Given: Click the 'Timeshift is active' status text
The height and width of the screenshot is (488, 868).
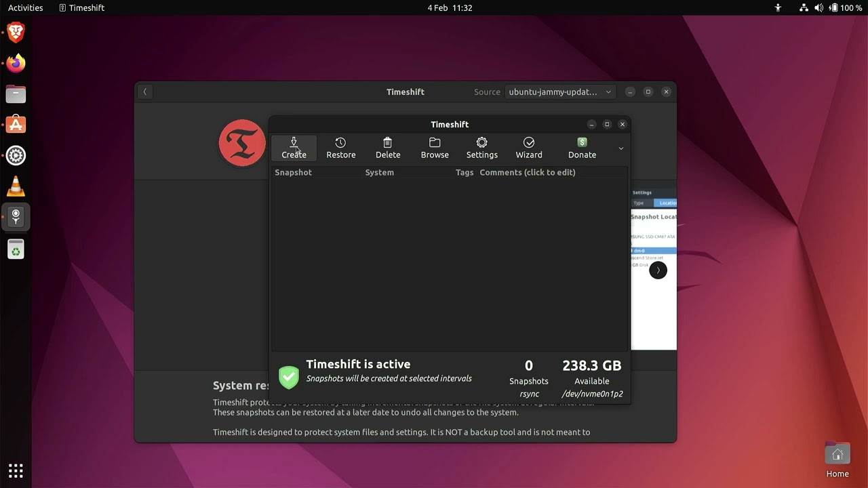Looking at the screenshot, I should (x=358, y=364).
